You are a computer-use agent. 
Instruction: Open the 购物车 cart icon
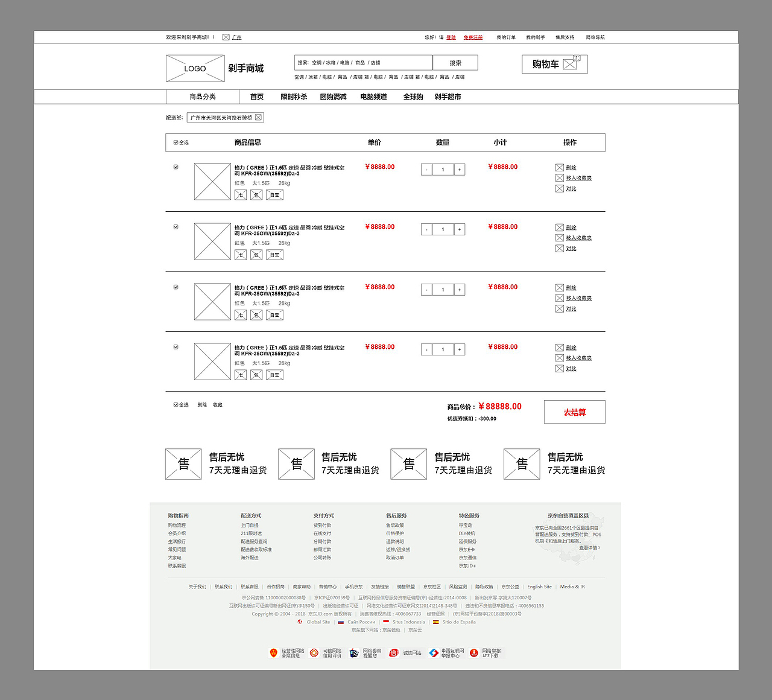570,64
